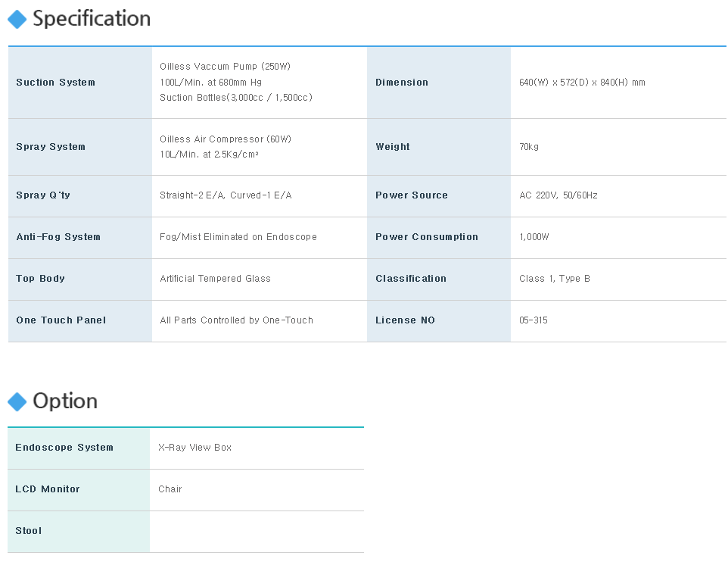Click the LCD Monitor option label
This screenshot has width=728, height=562.
click(48, 489)
